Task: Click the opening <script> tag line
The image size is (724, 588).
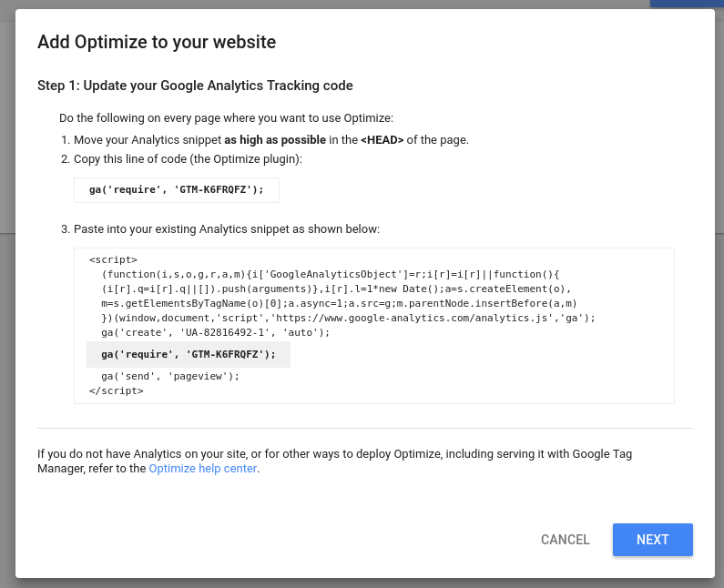Action: pyautogui.click(x=113, y=259)
